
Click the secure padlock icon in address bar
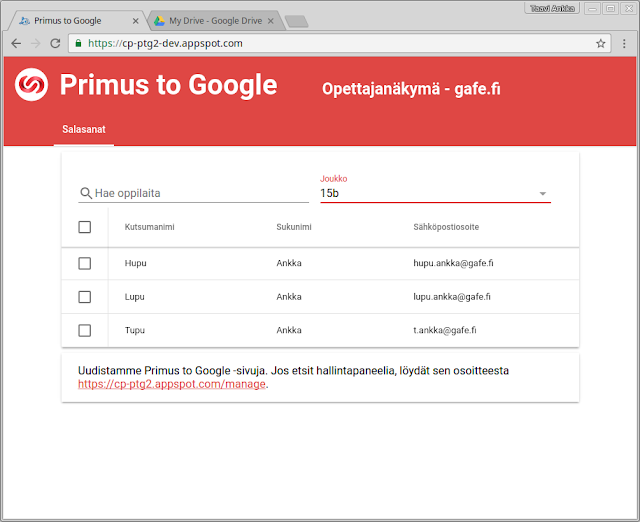(x=78, y=43)
